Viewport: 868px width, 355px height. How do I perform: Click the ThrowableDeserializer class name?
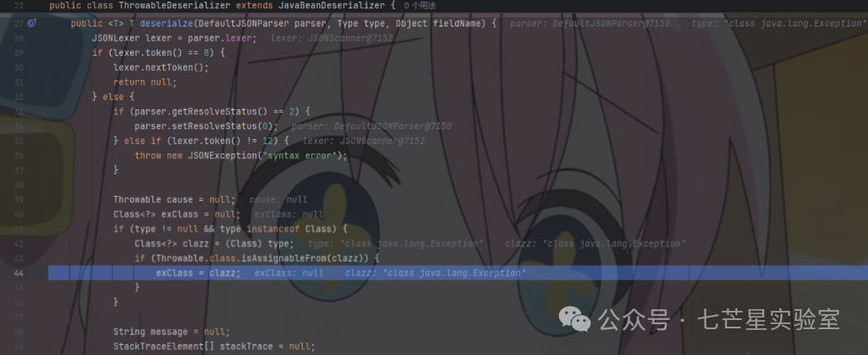coord(175,6)
